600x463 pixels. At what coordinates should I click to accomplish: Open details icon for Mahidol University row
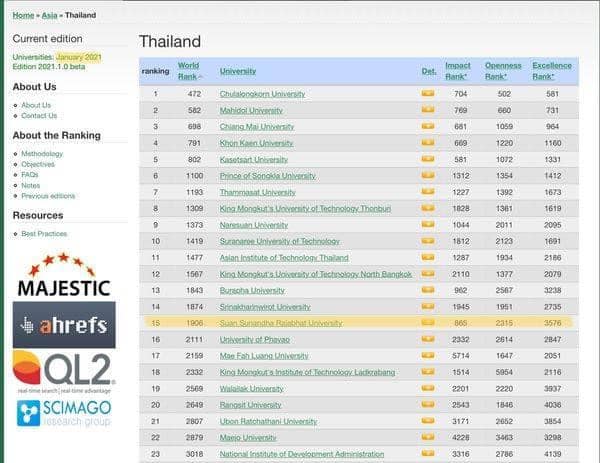pos(427,111)
